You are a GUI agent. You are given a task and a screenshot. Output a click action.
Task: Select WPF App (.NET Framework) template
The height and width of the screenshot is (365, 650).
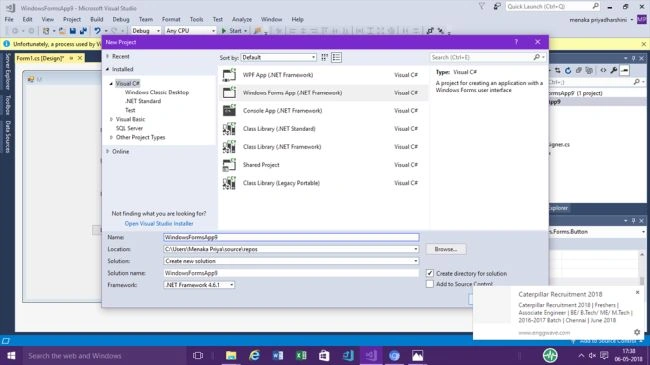tap(323, 75)
